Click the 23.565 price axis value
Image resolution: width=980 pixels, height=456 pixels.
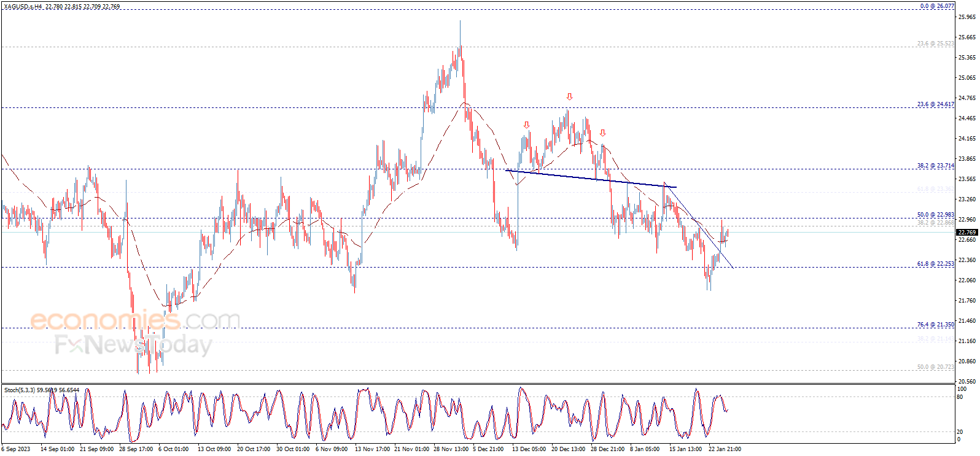[x=966, y=179]
